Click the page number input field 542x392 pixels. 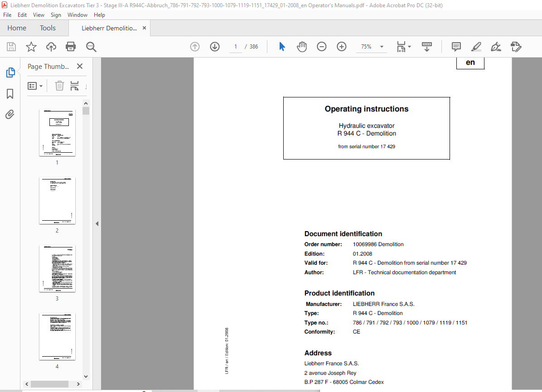click(236, 47)
